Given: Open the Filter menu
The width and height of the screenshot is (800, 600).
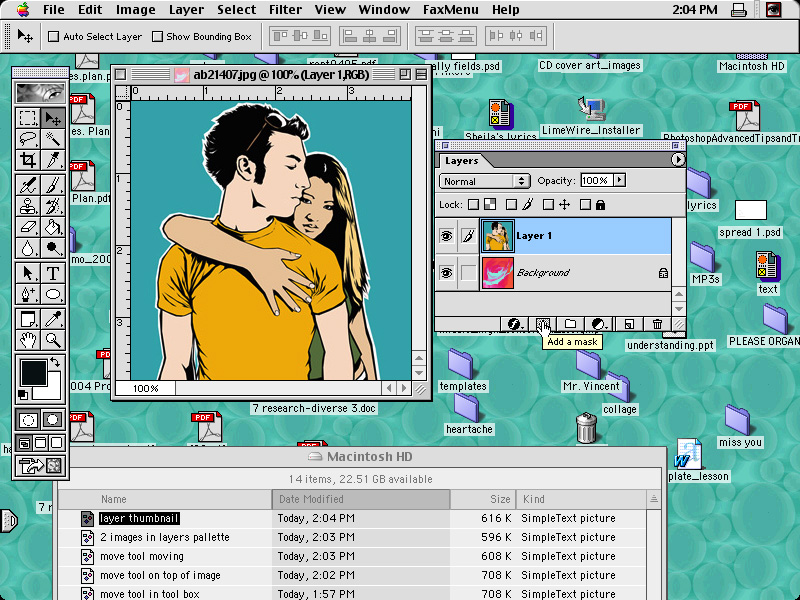Looking at the screenshot, I should click(285, 10).
